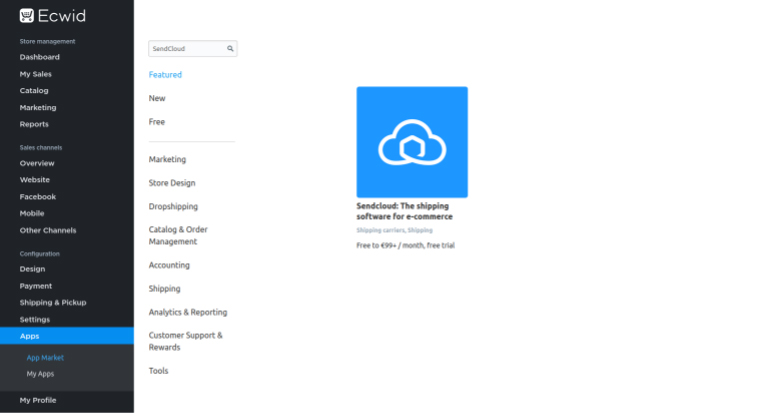Image resolution: width=771 pixels, height=413 pixels.
Task: Click the Ecwid shopping cart logo icon
Action: (27, 16)
